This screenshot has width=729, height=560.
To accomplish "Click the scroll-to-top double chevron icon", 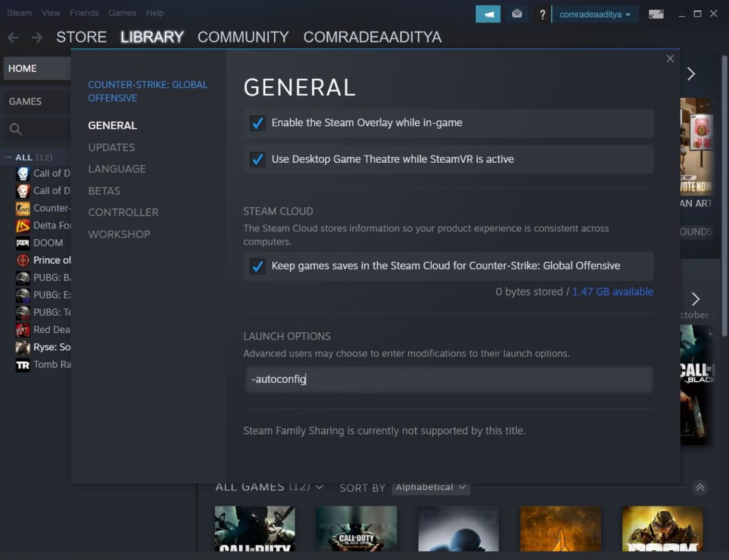I will coord(700,487).
